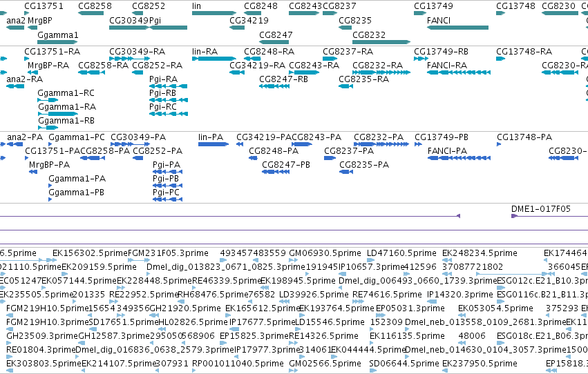Click the EP15825.3prime EST label
This screenshot has height=374, width=588.
tap(254, 336)
